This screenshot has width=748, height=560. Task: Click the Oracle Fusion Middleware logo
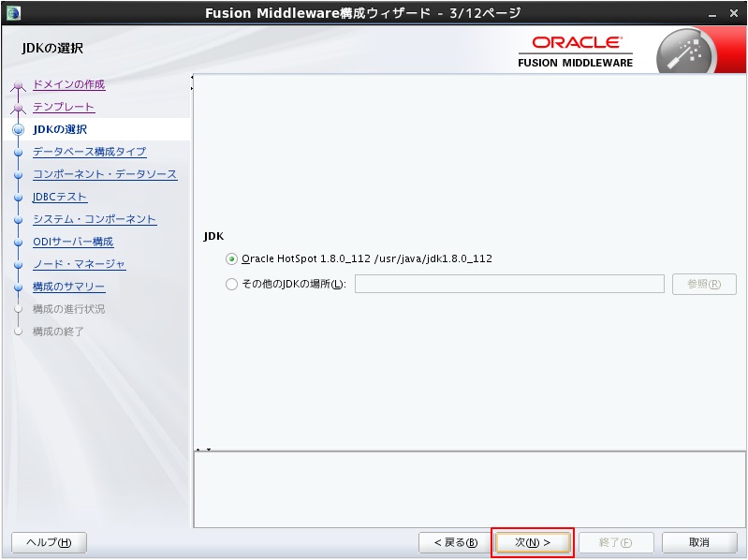[576, 52]
